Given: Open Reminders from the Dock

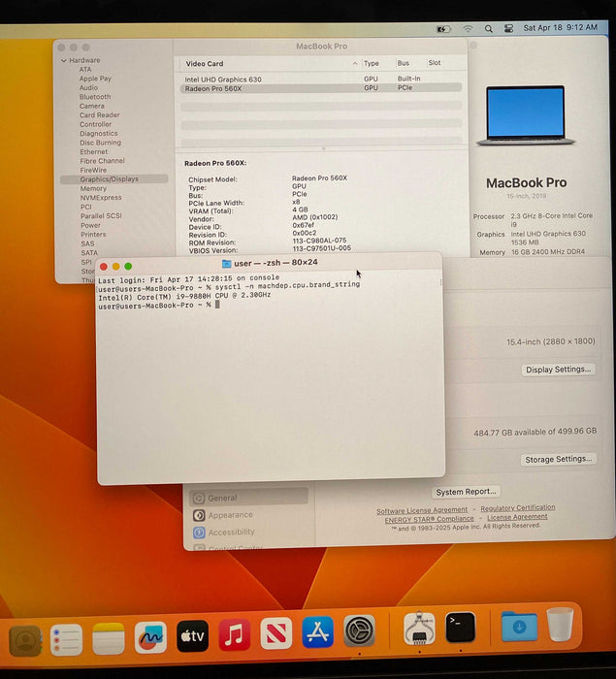Looking at the screenshot, I should pos(66,639).
